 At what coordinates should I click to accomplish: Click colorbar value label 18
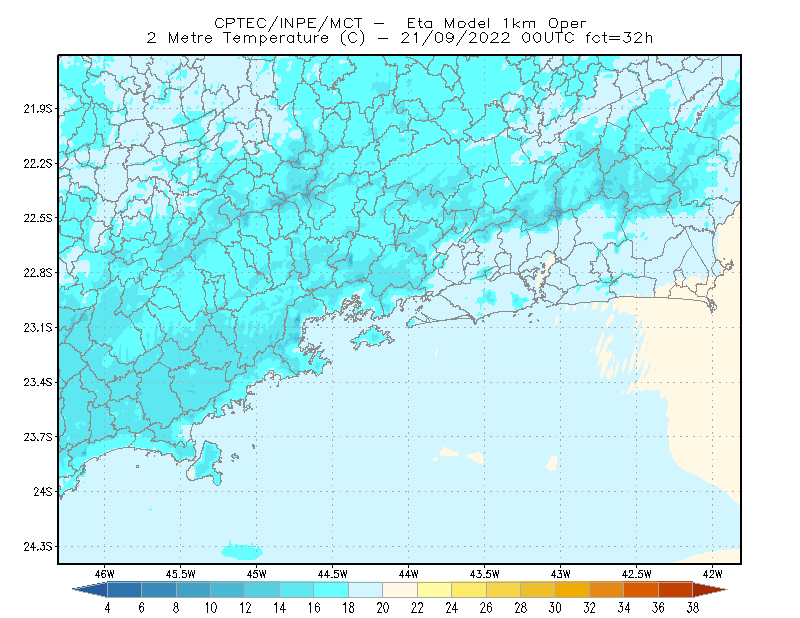pos(348,608)
